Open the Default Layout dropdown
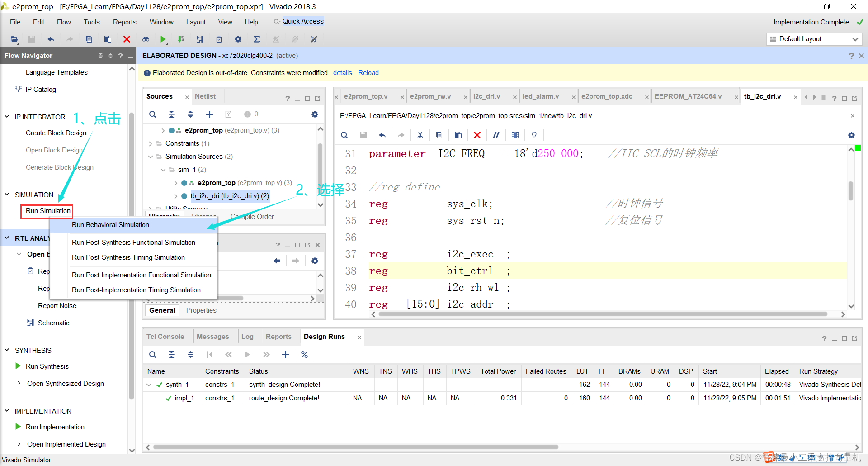 pyautogui.click(x=814, y=39)
